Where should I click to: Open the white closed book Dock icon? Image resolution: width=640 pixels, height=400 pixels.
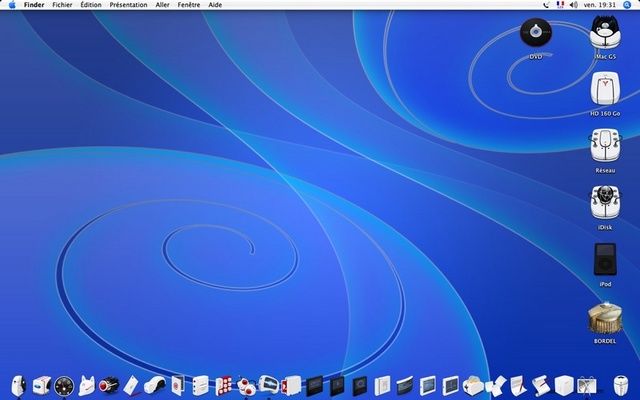(x=382, y=386)
